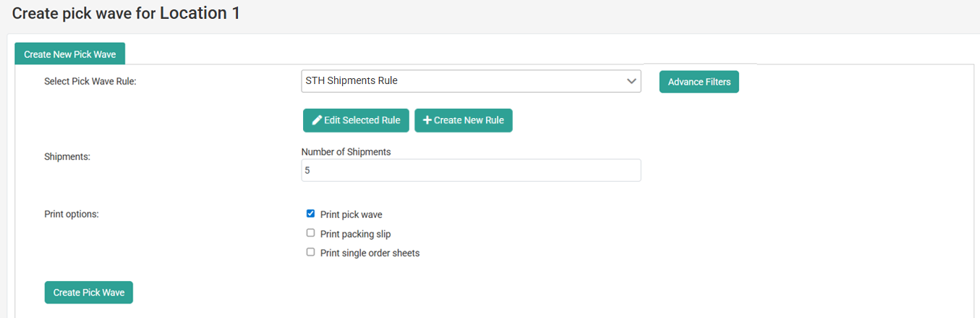
Task: Switch to the Create New Pick Wave tab
Action: (x=69, y=54)
